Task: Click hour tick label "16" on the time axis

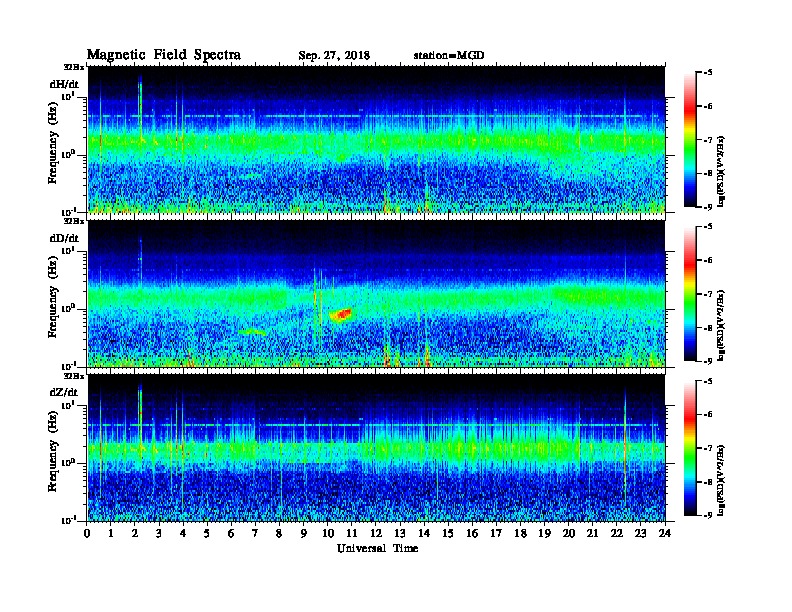Action: point(472,534)
